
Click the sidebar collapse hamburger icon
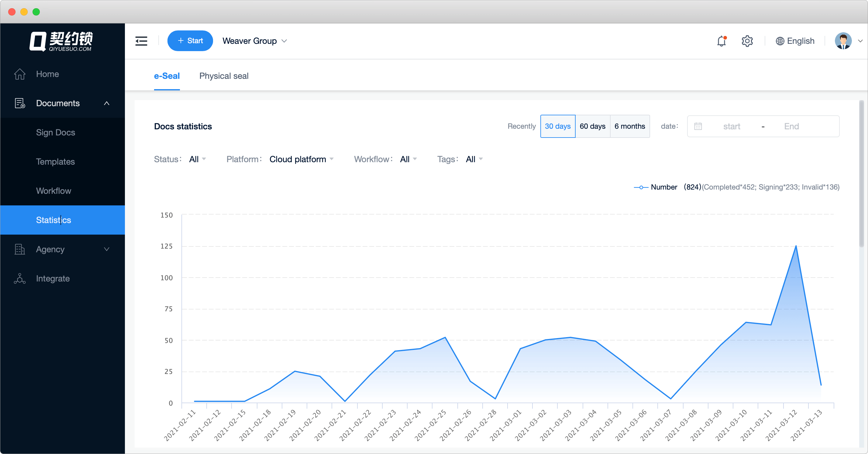pos(141,41)
